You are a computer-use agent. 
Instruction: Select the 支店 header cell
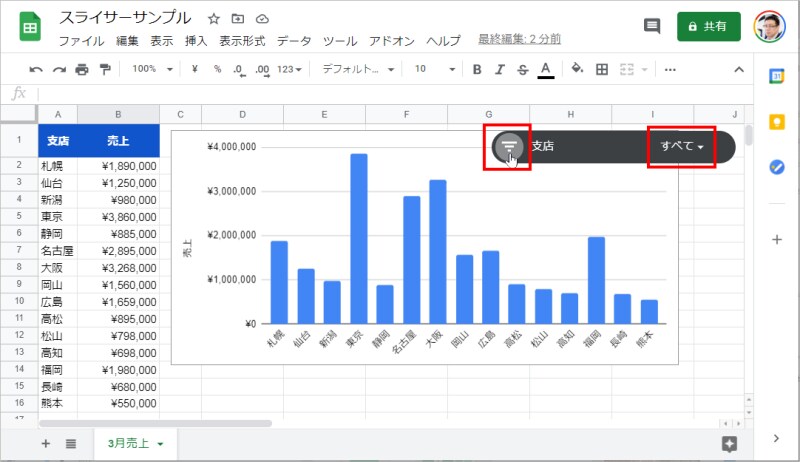click(x=58, y=141)
